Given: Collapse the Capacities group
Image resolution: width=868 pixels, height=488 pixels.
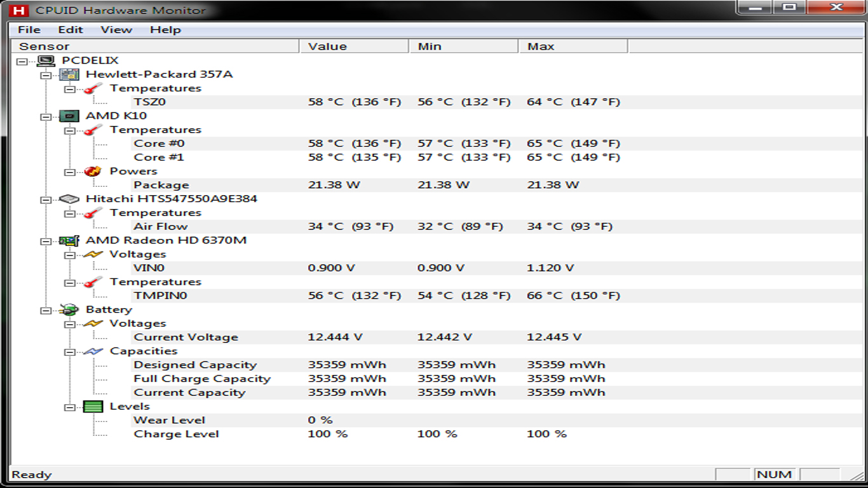Looking at the screenshot, I should (x=70, y=351).
